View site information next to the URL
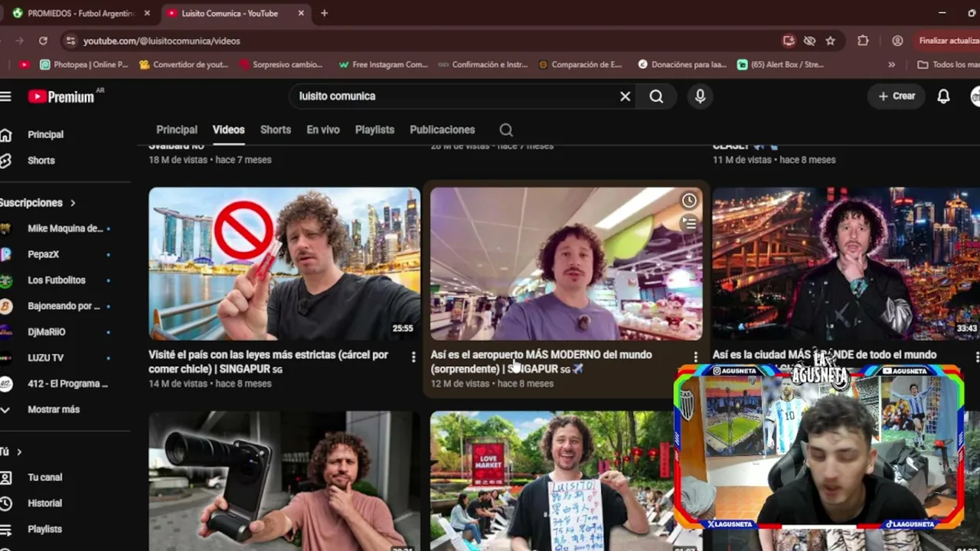Image resolution: width=980 pixels, height=551 pixels. [70, 41]
